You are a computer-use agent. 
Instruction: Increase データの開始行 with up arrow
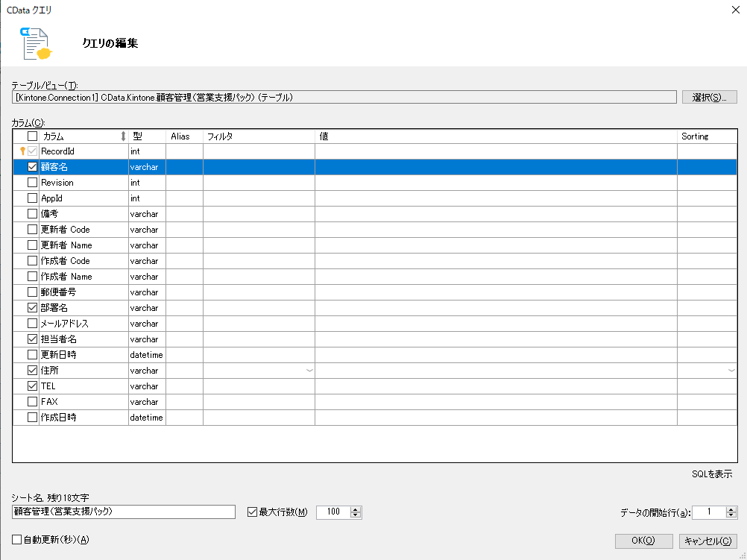tap(731, 509)
